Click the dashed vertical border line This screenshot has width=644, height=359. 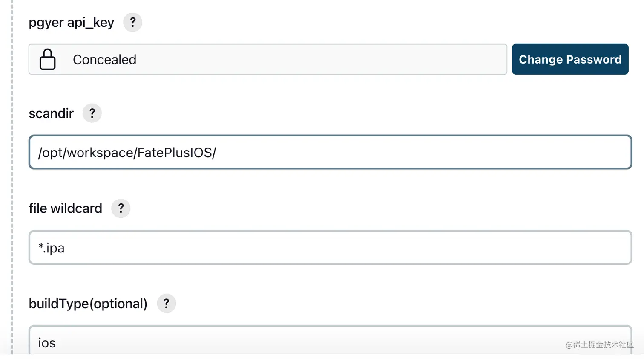pos(12,179)
